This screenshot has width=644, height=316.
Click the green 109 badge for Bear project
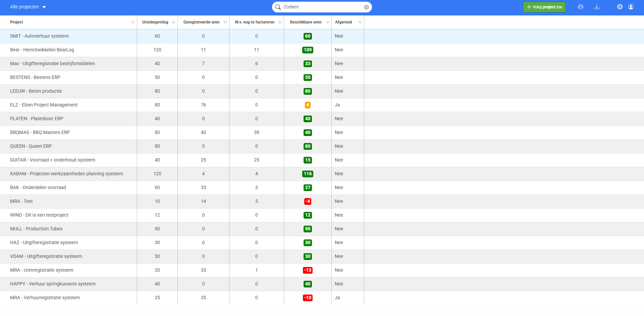coord(308,50)
